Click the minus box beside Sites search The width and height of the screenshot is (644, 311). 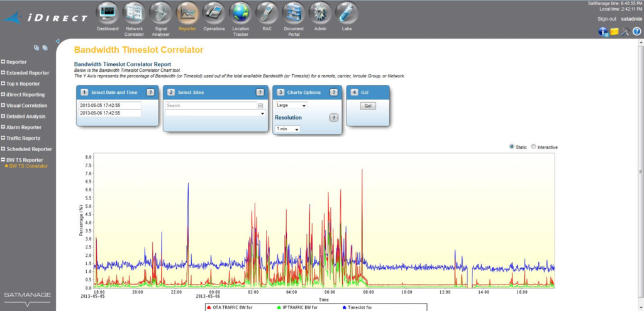point(260,106)
